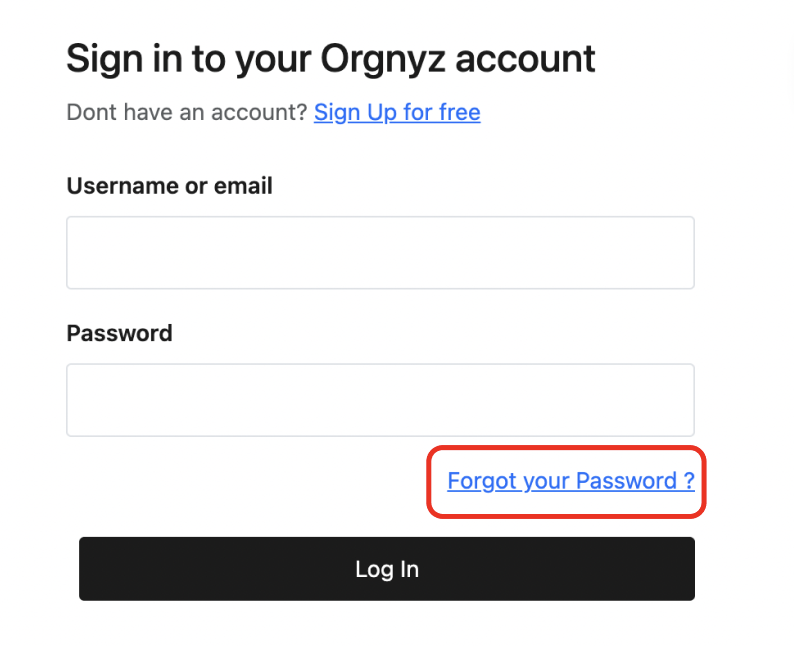Click the Log In button

click(x=386, y=569)
